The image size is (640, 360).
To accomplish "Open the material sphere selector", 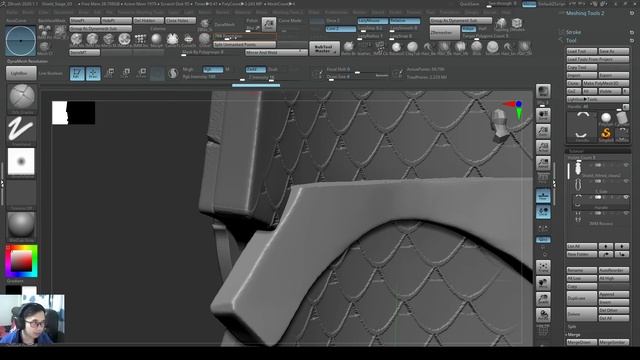I will (x=22, y=225).
